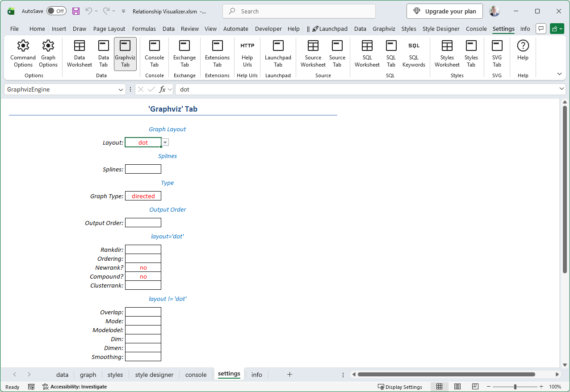Click the Undo arrow icon

[x=89, y=11]
